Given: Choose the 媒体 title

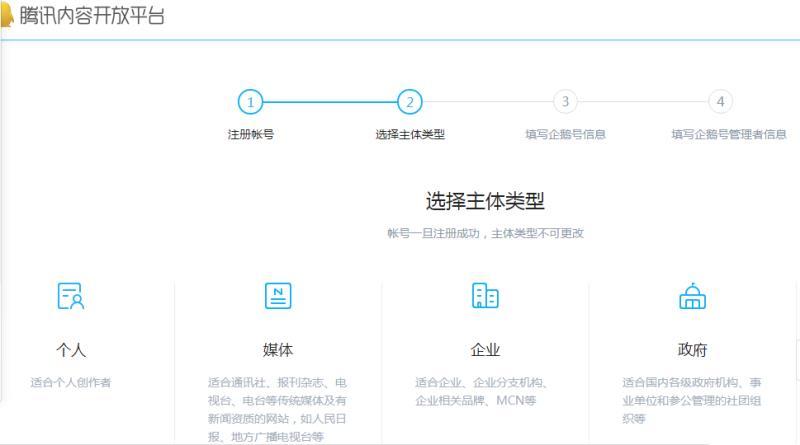Looking at the screenshot, I should click(x=278, y=350).
